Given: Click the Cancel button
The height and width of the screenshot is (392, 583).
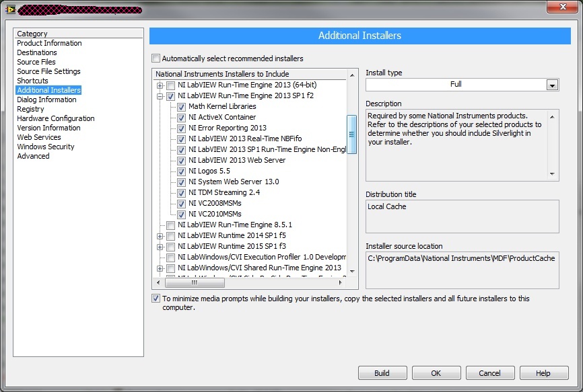Looking at the screenshot, I should (x=490, y=373).
